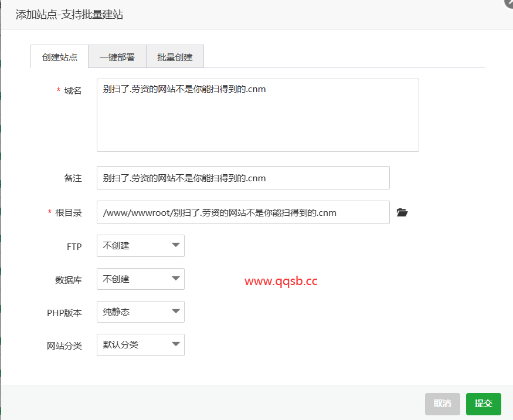The height and width of the screenshot is (420, 513).
Task: Submit the form with 提交
Action: [483, 404]
